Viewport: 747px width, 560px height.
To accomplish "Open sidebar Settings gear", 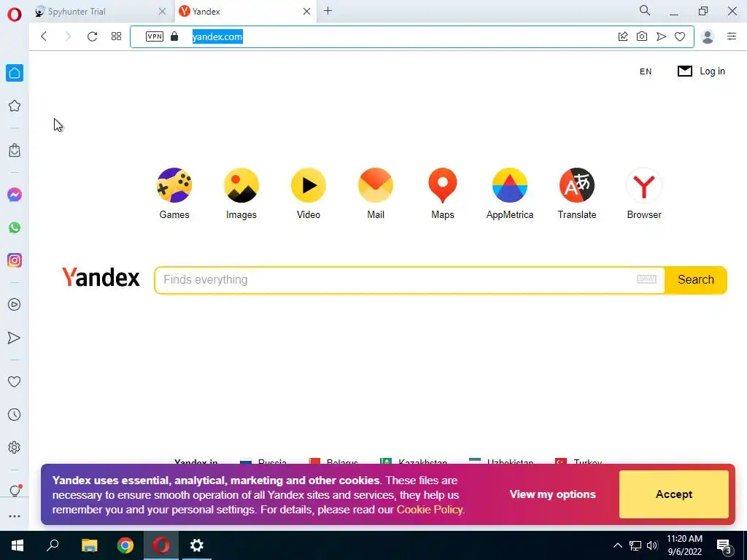I will [x=15, y=448].
